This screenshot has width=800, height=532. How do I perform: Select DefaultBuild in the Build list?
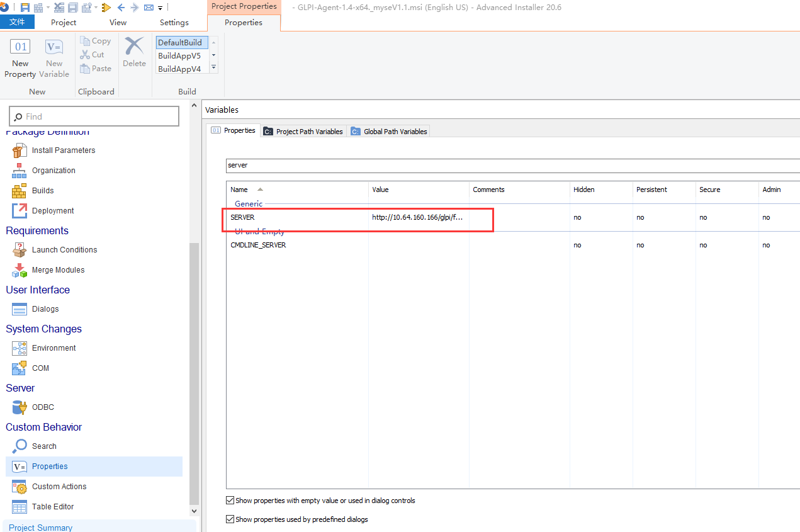coord(182,42)
